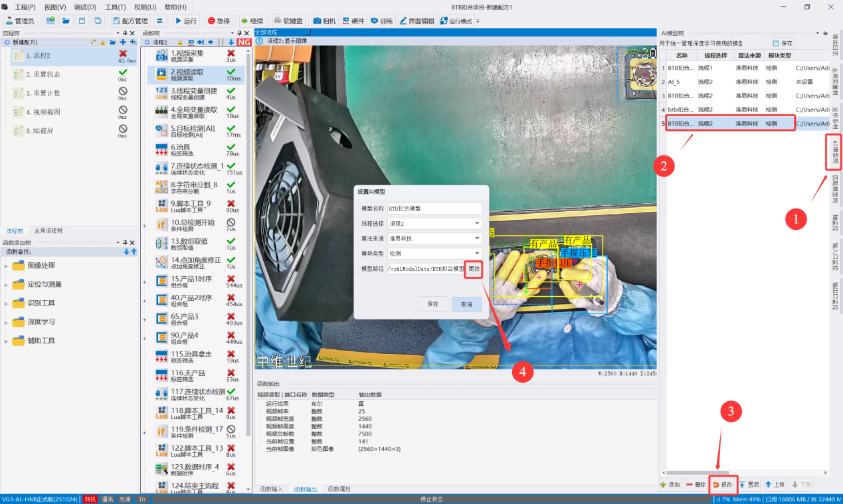Click the red 急停 emergency stop button

[219, 21]
